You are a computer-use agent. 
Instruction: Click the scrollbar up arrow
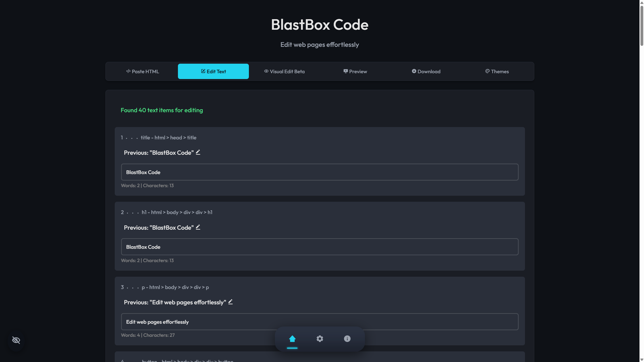point(642,2)
